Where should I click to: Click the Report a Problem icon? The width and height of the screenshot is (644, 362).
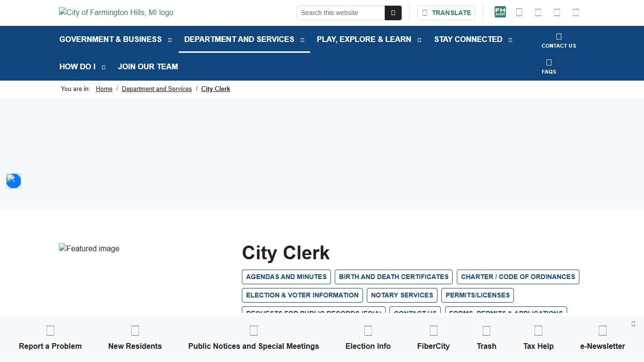coord(50,330)
